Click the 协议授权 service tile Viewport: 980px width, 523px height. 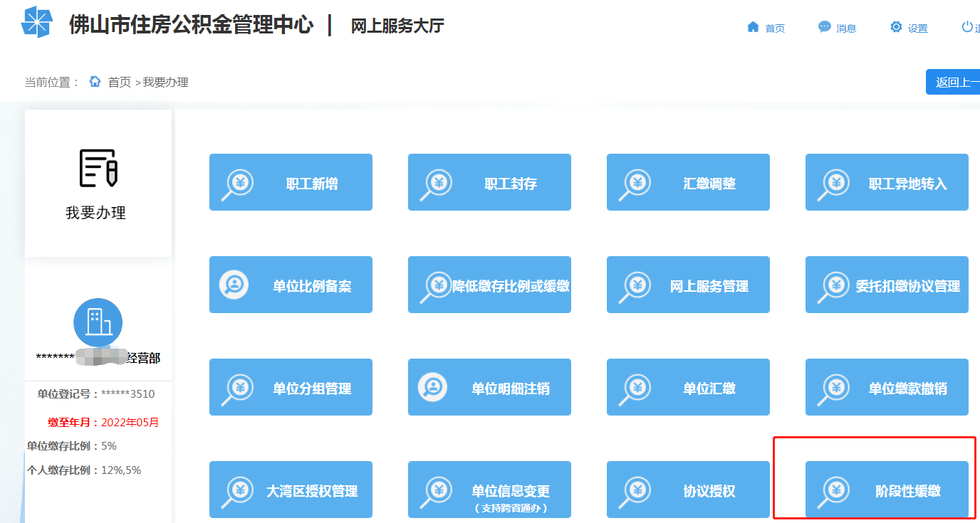point(688,489)
